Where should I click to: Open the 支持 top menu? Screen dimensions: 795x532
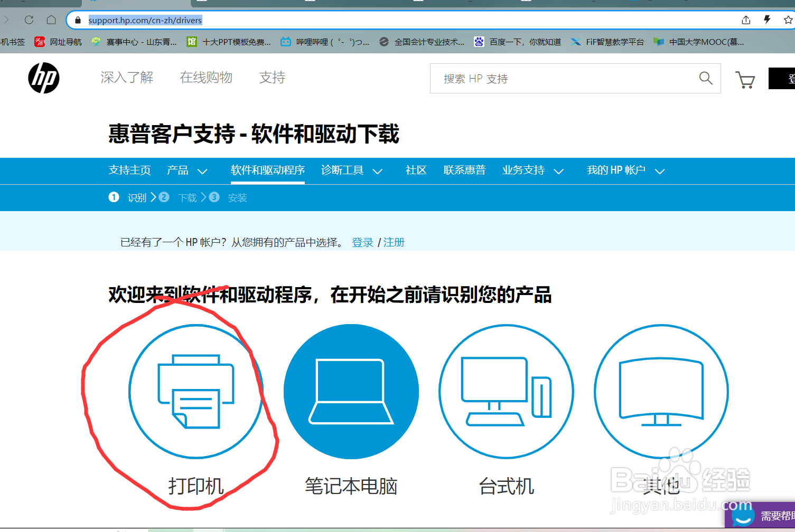(272, 78)
